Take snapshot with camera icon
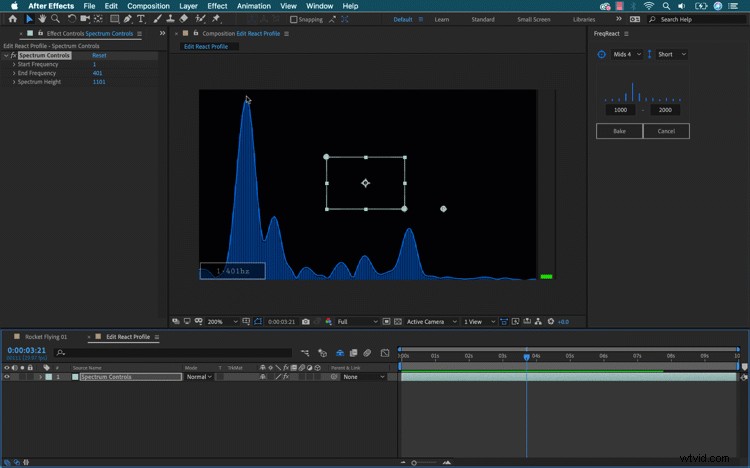The image size is (750, 468). click(x=306, y=322)
